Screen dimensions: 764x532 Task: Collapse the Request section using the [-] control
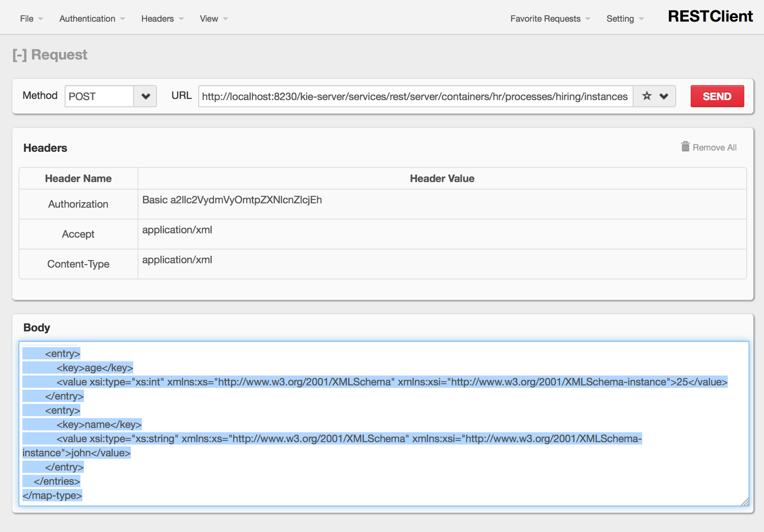(x=19, y=54)
